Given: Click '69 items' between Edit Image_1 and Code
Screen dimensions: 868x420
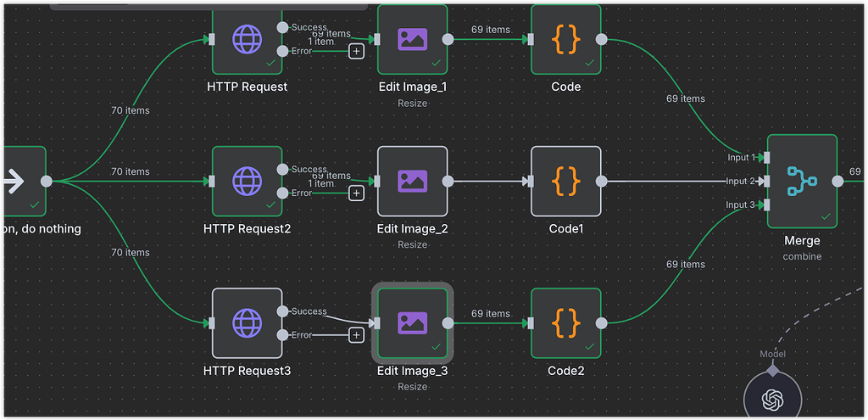Looking at the screenshot, I should 491,30.
